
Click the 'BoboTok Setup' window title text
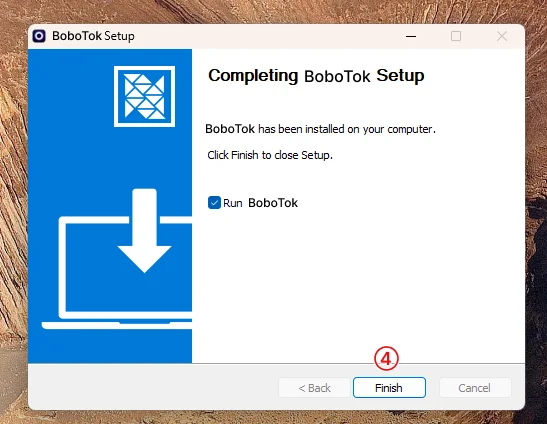93,36
